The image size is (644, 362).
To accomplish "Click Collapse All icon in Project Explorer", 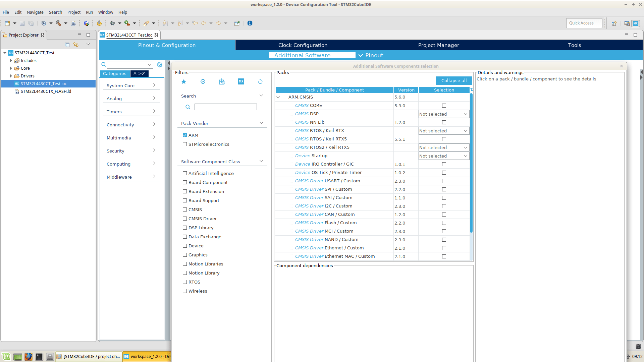I will (x=67, y=45).
